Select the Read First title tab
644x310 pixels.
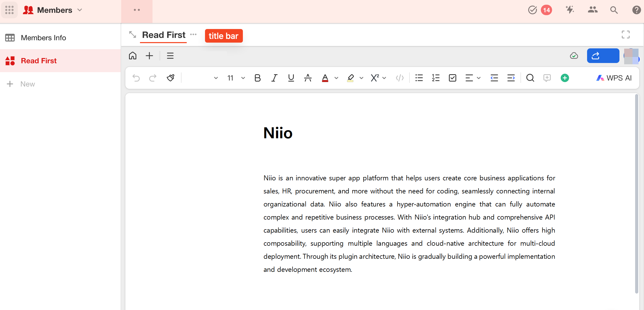point(163,35)
